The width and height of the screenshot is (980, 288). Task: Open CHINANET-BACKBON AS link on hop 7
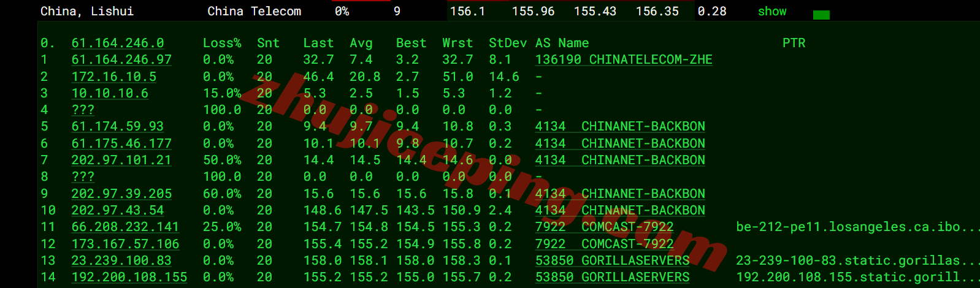click(x=620, y=160)
